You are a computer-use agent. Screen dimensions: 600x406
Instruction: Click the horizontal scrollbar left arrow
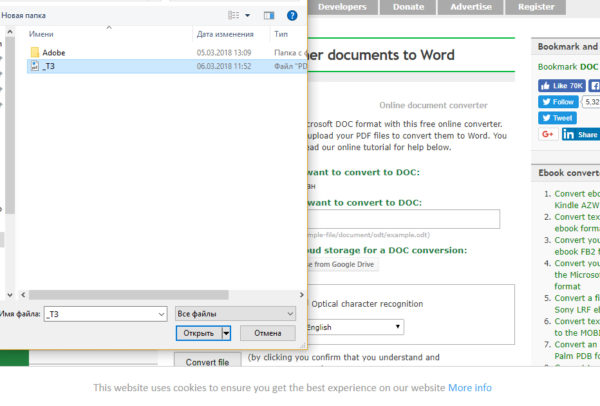pyautogui.click(x=23, y=295)
